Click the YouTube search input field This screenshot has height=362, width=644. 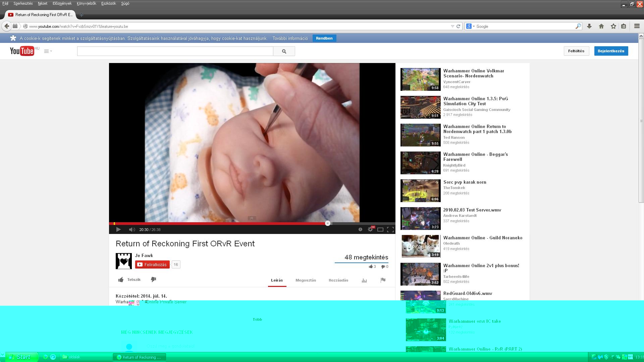[175, 51]
